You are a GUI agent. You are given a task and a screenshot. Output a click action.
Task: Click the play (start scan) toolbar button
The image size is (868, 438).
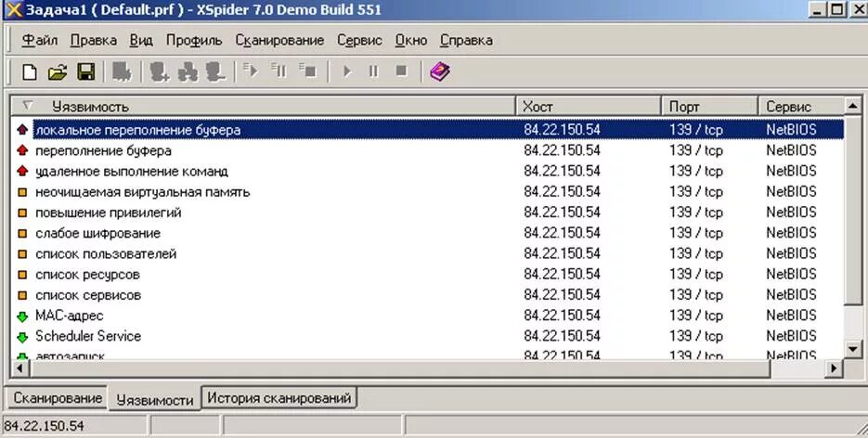click(347, 71)
